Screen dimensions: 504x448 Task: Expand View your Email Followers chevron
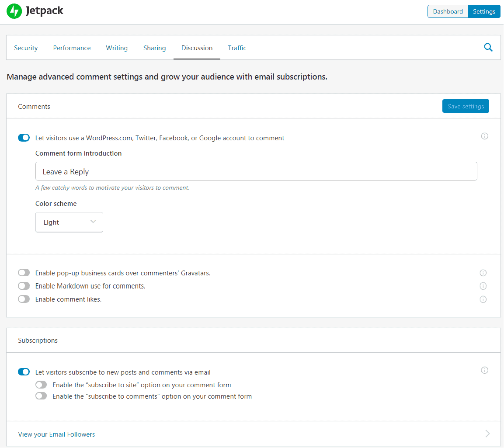point(487,434)
